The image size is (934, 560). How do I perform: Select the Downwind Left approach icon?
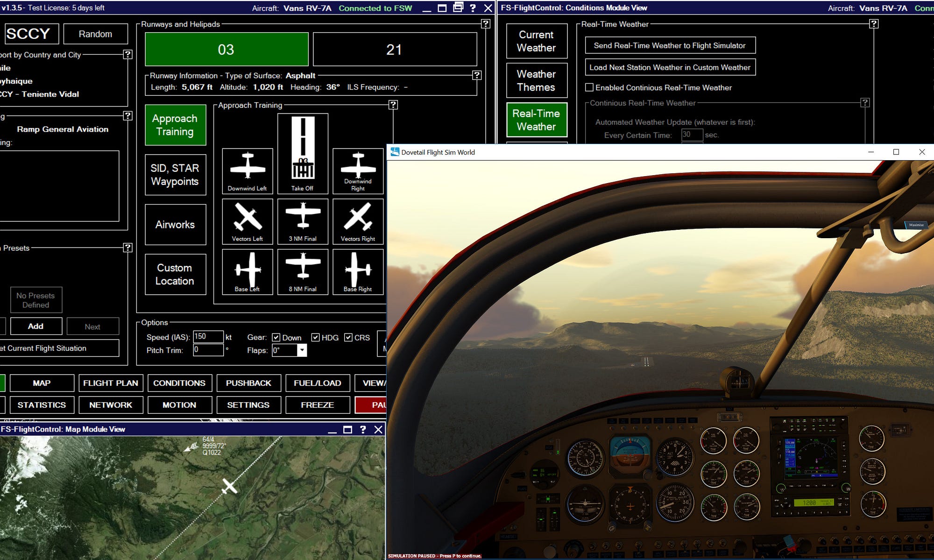coord(247,170)
